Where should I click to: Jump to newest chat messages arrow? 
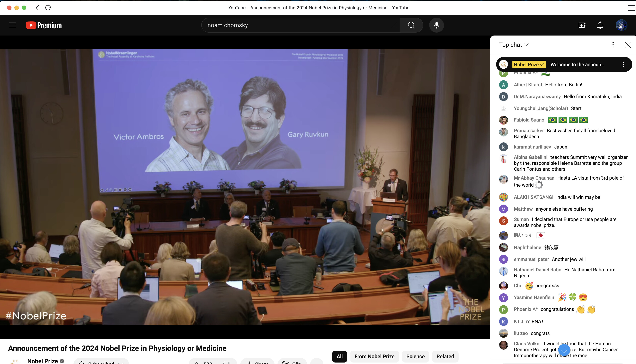pos(564,350)
